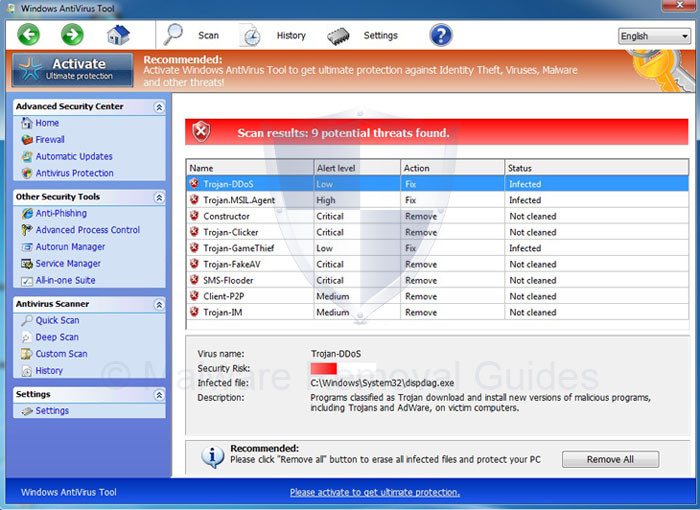700x510 pixels.
Task: Select the Constructor threat row
Action: (x=438, y=216)
